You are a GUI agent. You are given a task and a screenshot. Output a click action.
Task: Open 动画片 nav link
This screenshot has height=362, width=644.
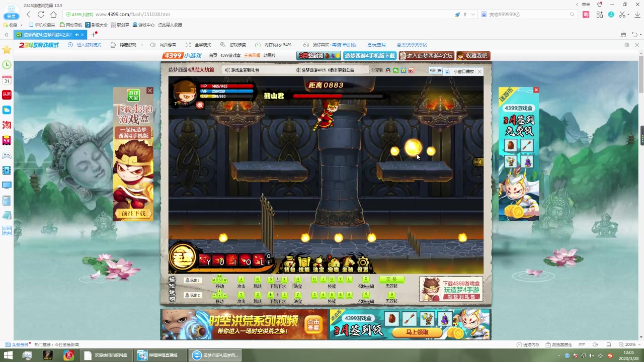[269, 56]
